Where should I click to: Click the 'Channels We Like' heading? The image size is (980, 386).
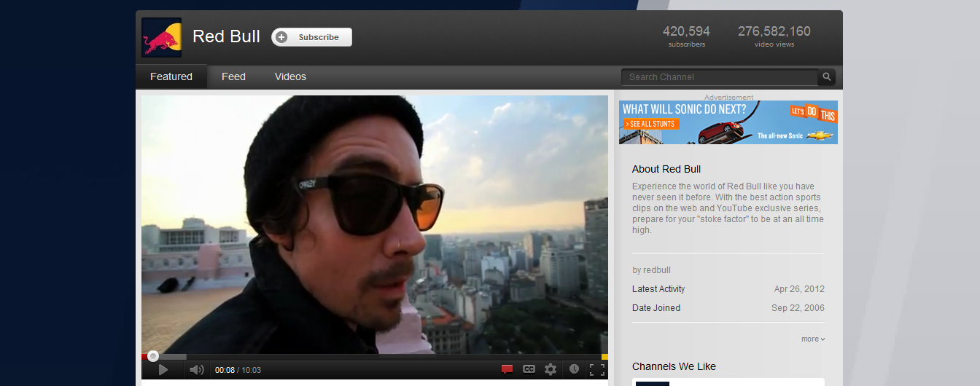pyautogui.click(x=674, y=366)
